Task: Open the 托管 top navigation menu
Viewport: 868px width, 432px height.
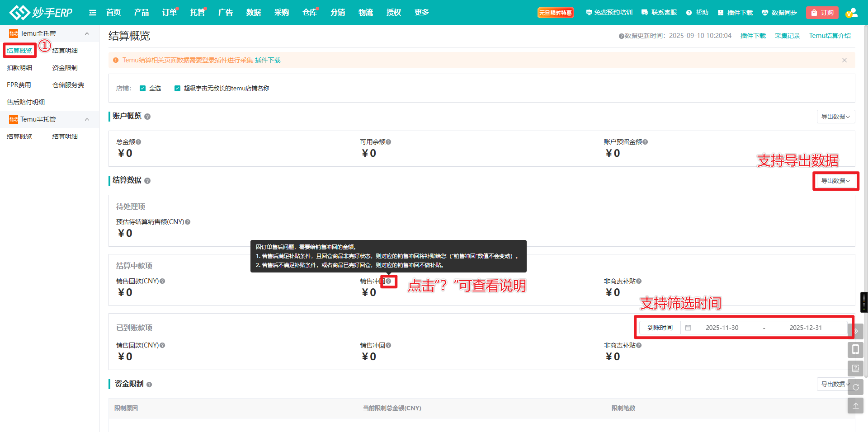Action: coord(198,13)
